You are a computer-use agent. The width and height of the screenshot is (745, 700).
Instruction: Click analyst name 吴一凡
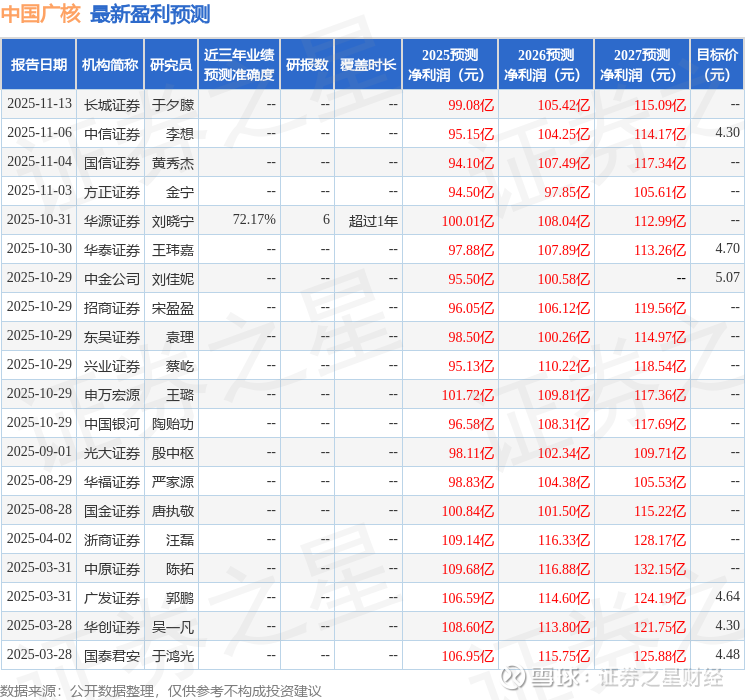point(173,627)
